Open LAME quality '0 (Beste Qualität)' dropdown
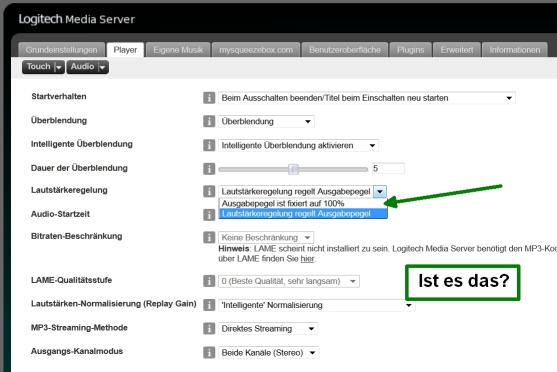This screenshot has height=372, width=557. click(289, 281)
